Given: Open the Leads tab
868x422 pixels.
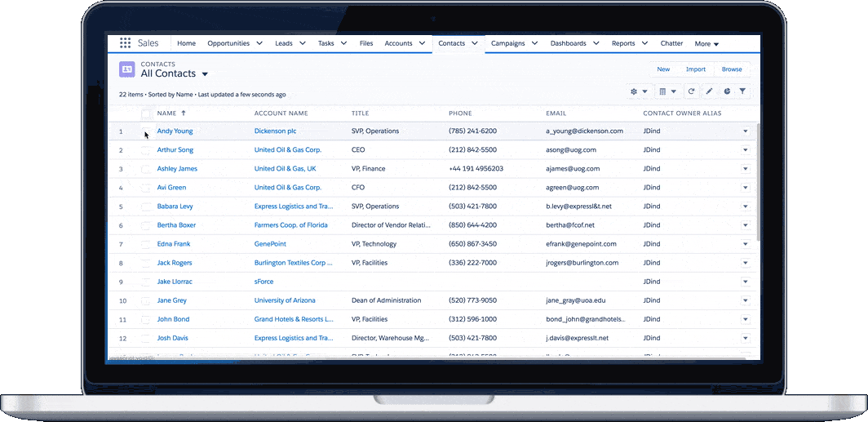Looking at the screenshot, I should pyautogui.click(x=284, y=43).
